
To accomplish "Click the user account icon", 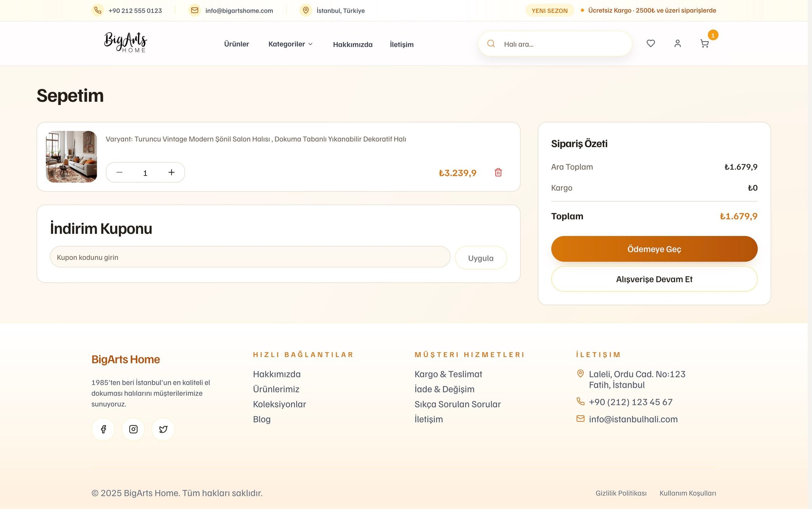I will 678,44.
